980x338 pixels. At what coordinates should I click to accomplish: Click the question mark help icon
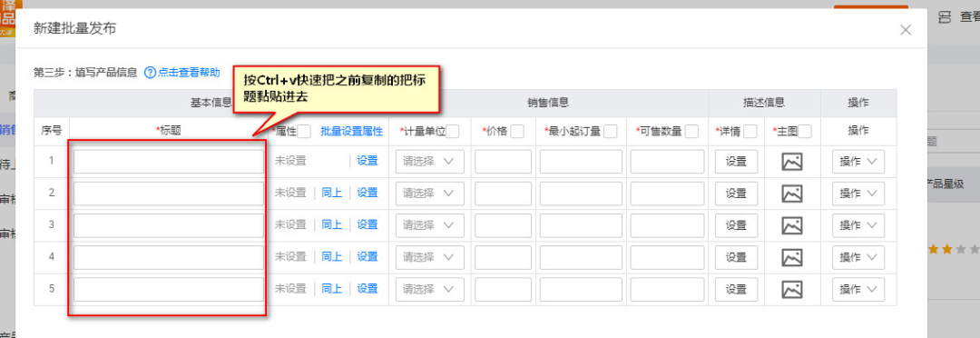point(150,73)
